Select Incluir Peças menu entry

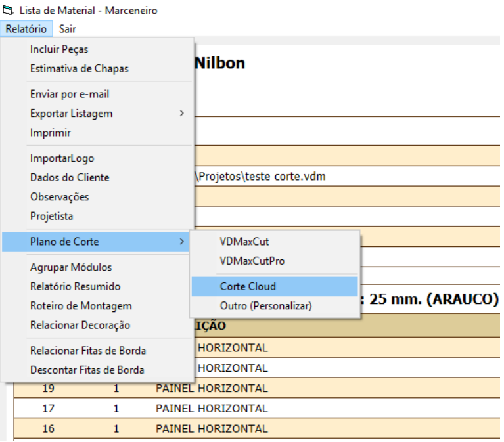(59, 49)
